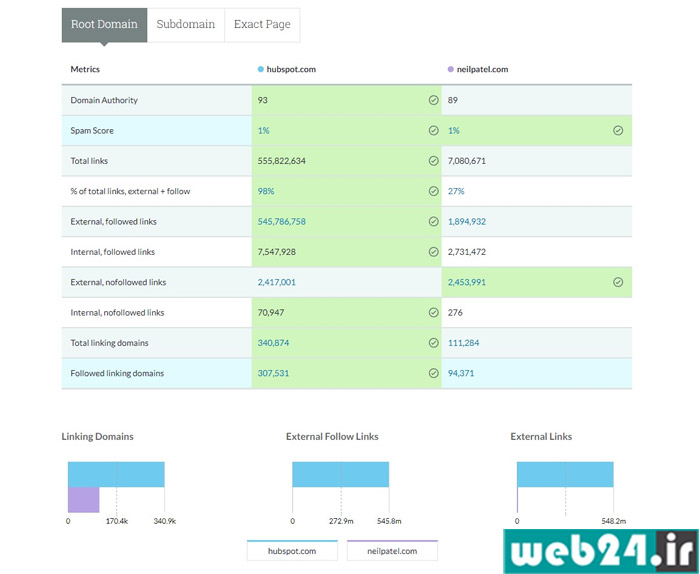The image size is (700, 574).
Task: Open neilpatel.com spam score 1% link
Action: [454, 131]
